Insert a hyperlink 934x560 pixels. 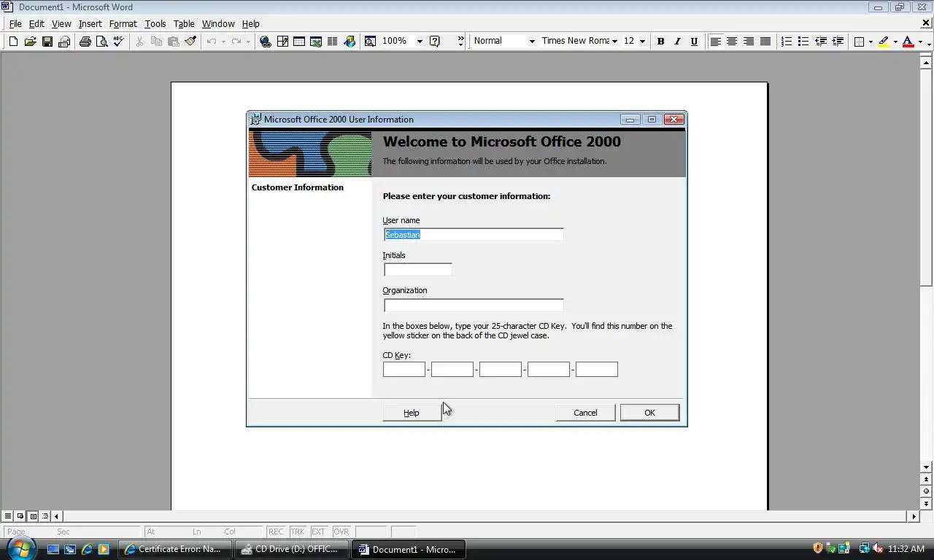[x=266, y=42]
